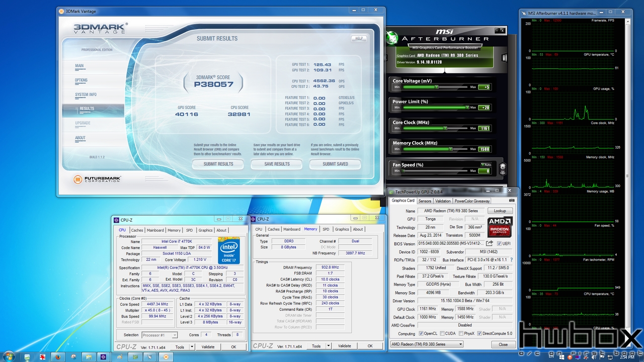Viewport: 644px width, 362px height.
Task: Open Caches tab in left CPU-Z window
Action: point(137,230)
